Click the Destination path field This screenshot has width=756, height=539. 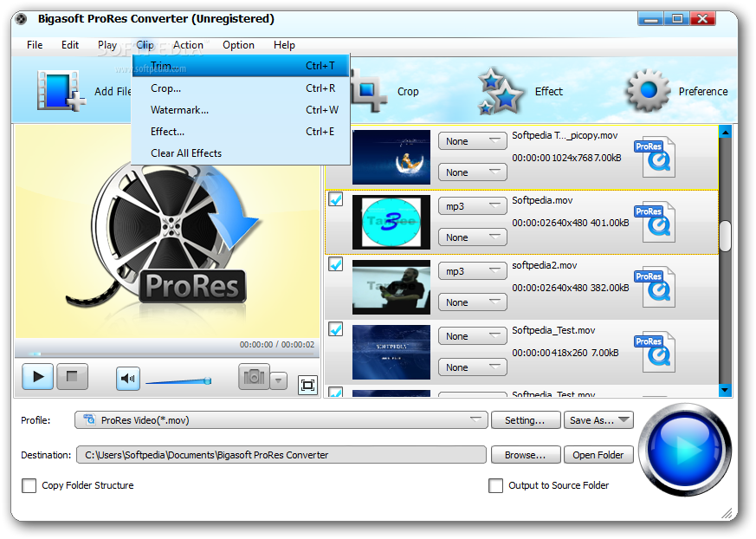tap(281, 455)
